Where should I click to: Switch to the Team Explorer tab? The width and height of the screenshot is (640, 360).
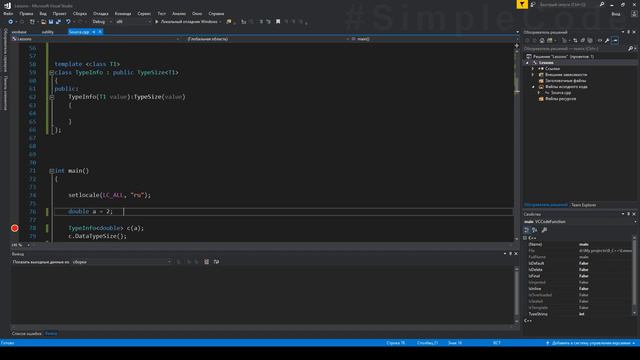click(583, 205)
